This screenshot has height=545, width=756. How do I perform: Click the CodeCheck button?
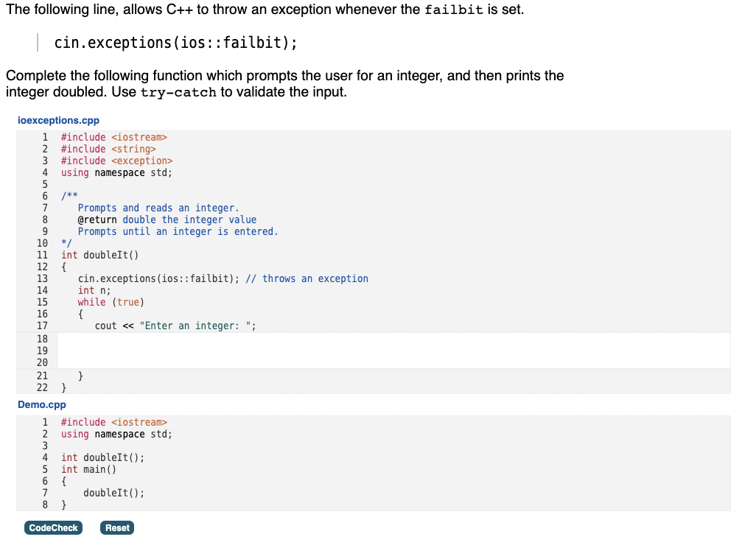(x=52, y=527)
